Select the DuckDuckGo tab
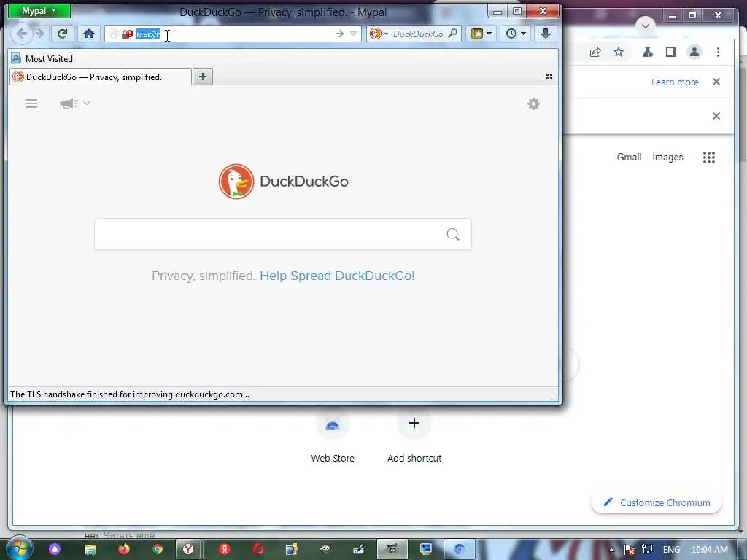The image size is (747, 560). pos(100,77)
